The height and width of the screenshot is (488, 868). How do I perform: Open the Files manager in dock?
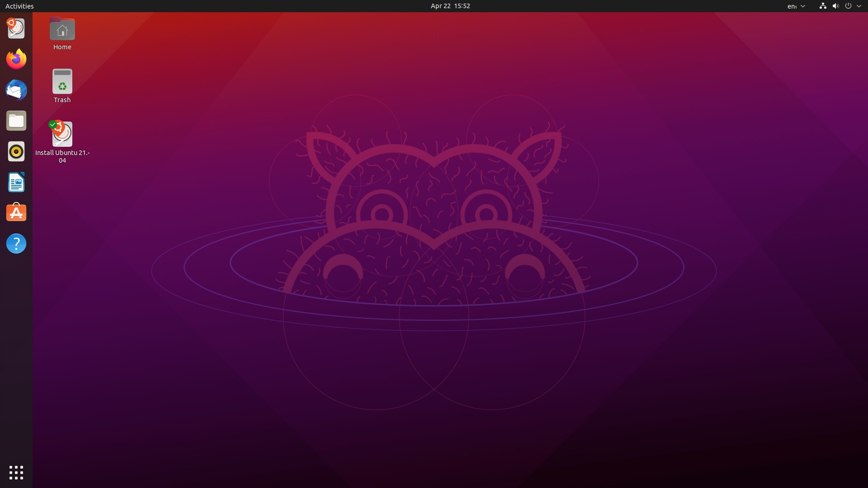coord(16,121)
